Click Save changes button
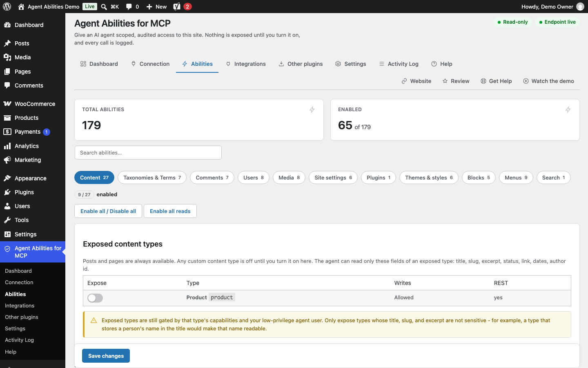Viewport: 588px width, 368px height. (106, 356)
